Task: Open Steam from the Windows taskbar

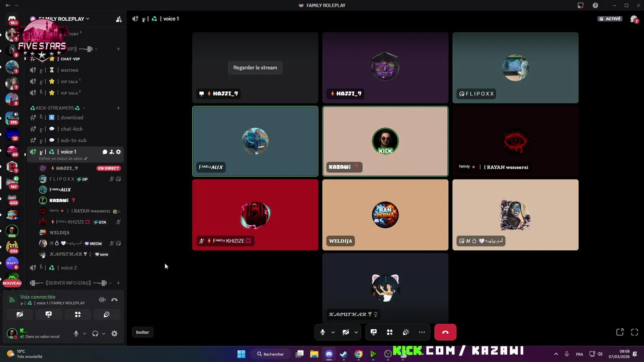Action: pos(344,354)
